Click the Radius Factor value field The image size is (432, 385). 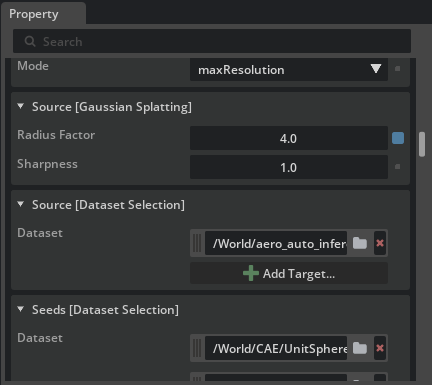click(289, 138)
